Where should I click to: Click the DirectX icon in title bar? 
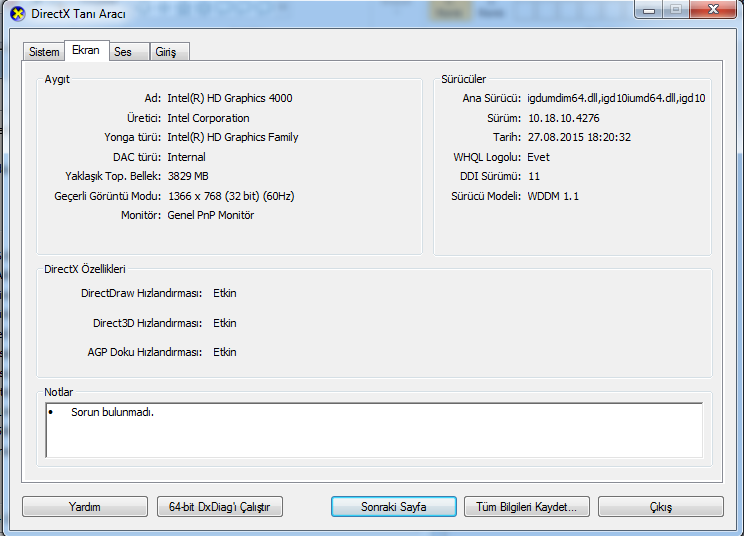coord(18,13)
